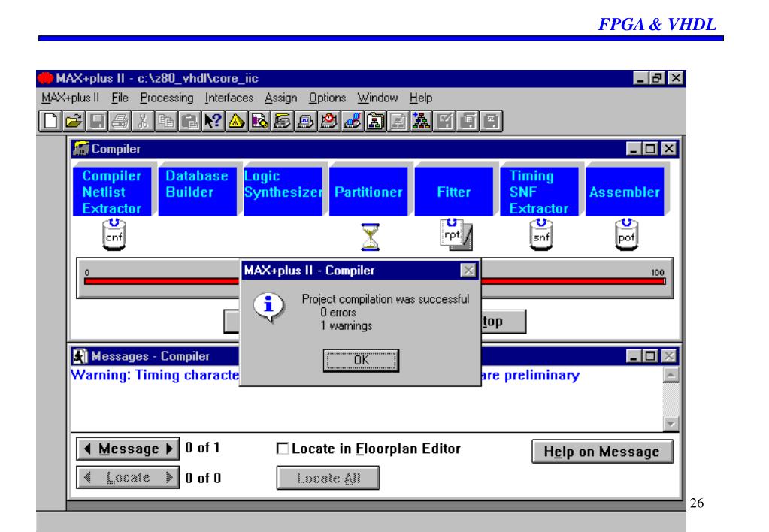Select the Timing SNF Extractor module
The width and height of the screenshot is (769, 532).
(x=539, y=192)
